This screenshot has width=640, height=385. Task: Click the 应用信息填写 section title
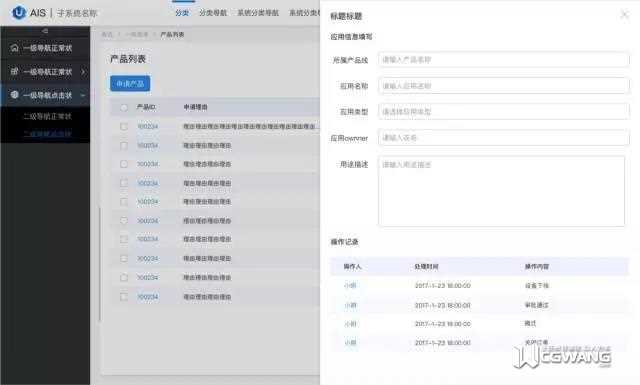click(x=351, y=37)
